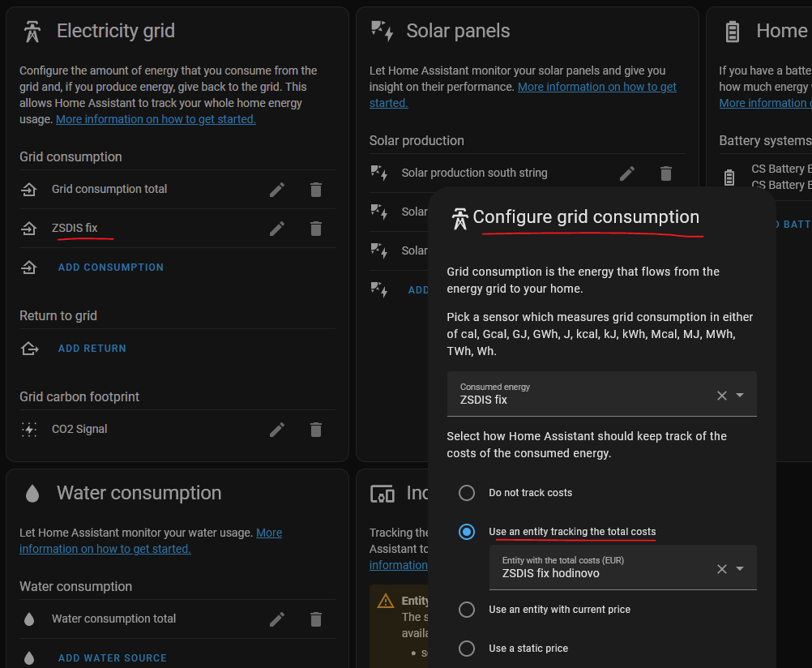The image size is (812, 668).
Task: Click the Water consumption droplet header icon
Action: [x=32, y=494]
